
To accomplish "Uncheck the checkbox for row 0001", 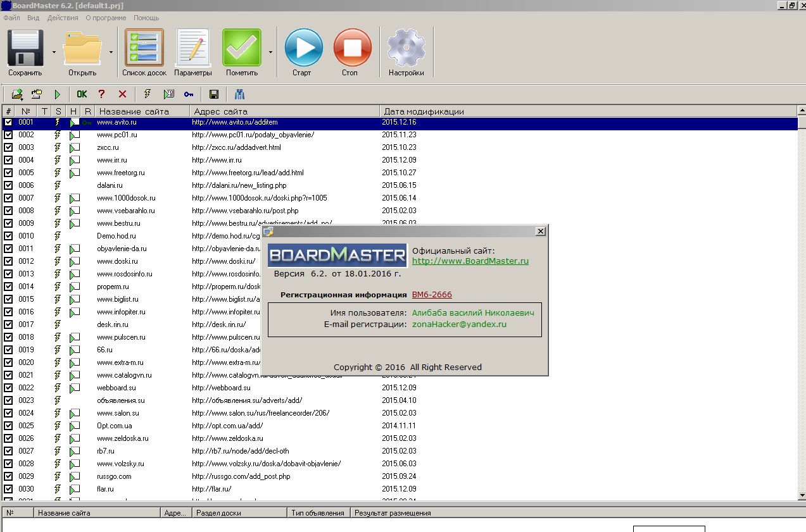I will 8,122.
